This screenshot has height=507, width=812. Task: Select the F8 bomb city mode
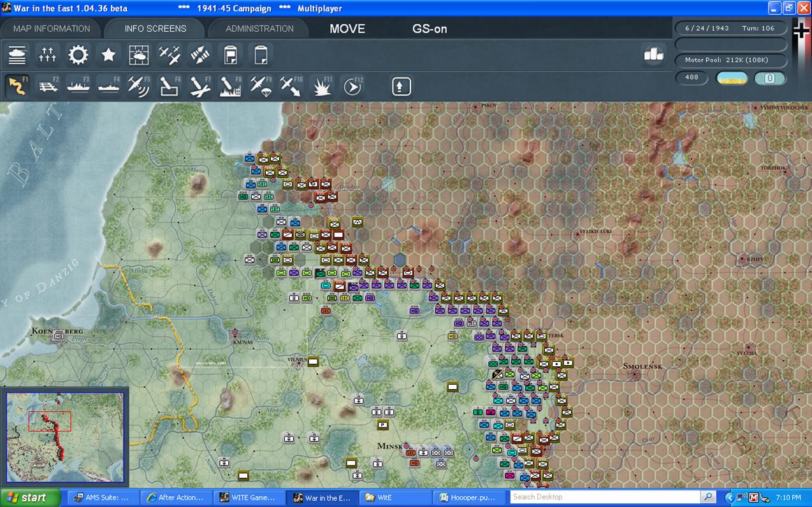coord(231,86)
